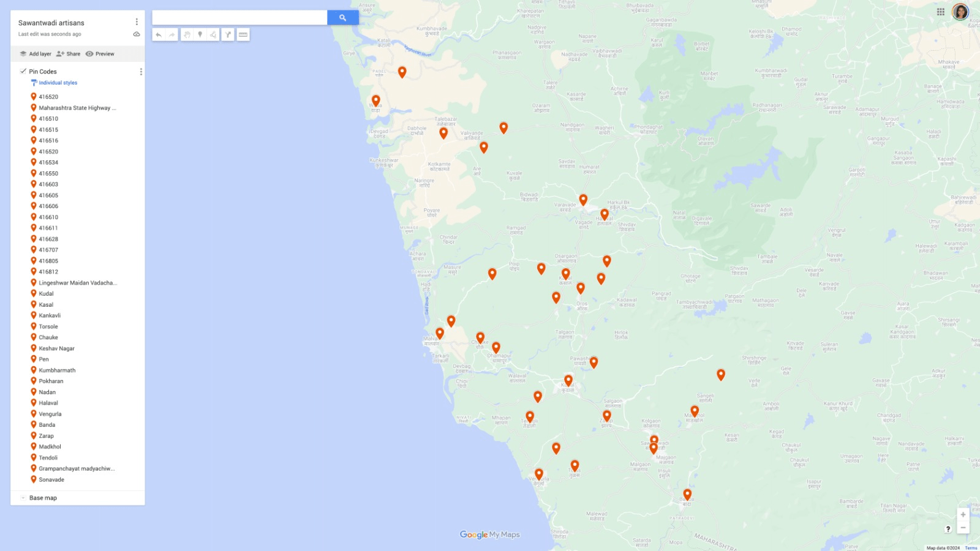
Task: Select the Grampanchayat madyachiw list item
Action: point(78,468)
